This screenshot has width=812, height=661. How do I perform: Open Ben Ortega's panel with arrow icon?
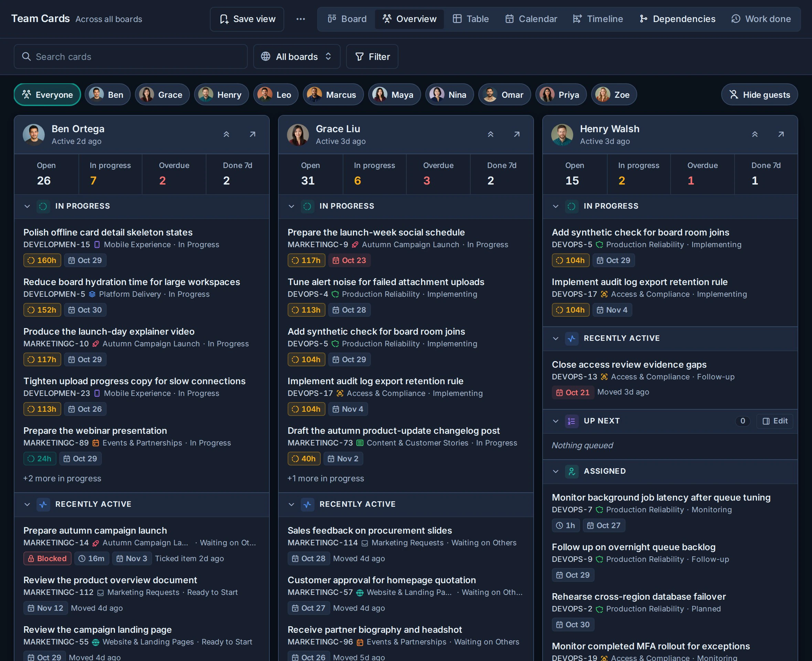253,134
